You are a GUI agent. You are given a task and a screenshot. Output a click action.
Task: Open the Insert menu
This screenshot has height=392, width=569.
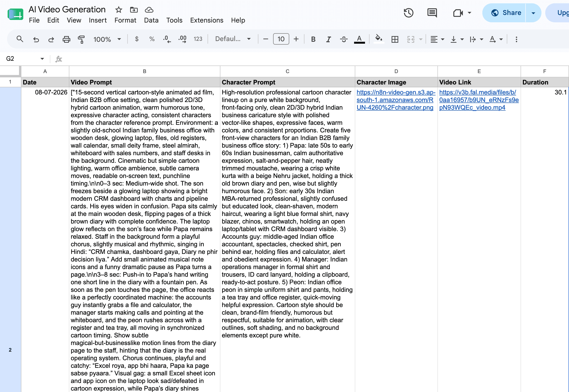click(98, 20)
